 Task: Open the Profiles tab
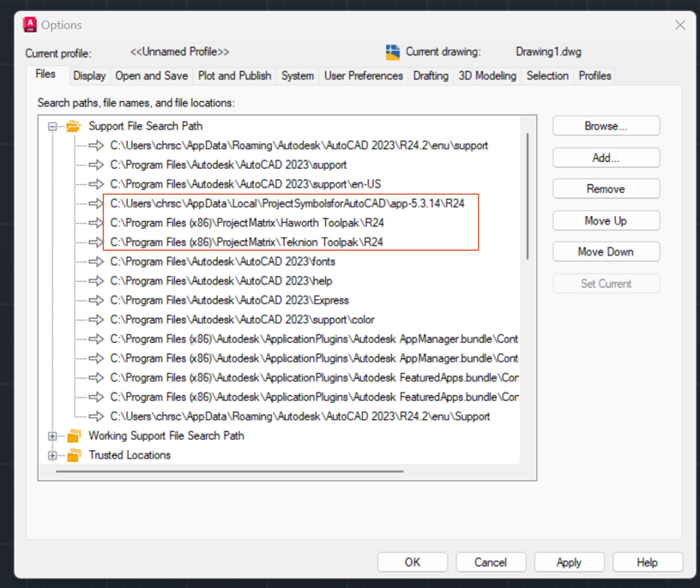pos(594,75)
